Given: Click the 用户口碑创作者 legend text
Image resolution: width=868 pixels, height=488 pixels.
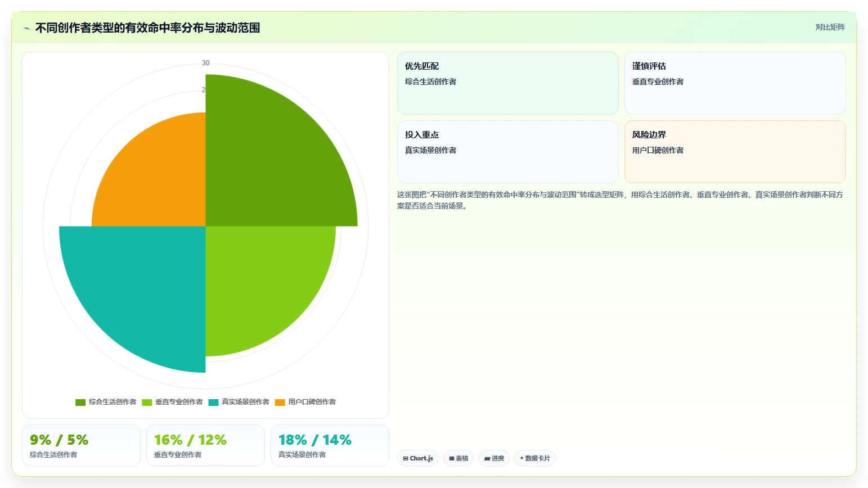Looking at the screenshot, I should click(312, 402).
